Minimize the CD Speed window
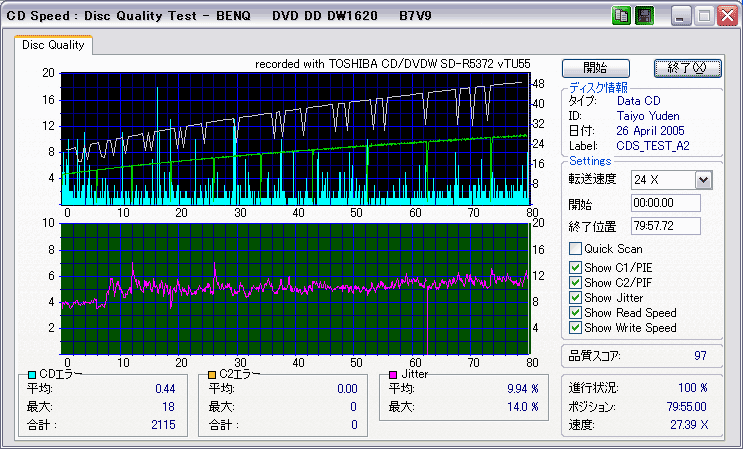743x449 pixels. (x=681, y=16)
